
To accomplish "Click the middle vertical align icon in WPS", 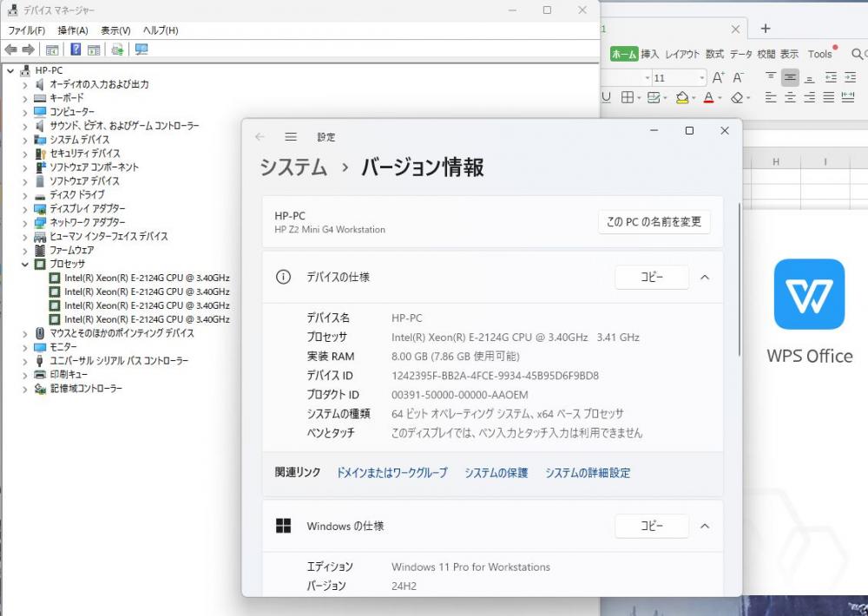I will [791, 77].
